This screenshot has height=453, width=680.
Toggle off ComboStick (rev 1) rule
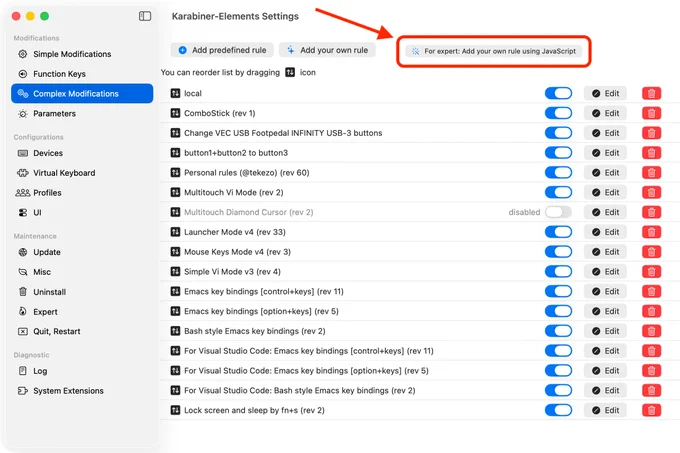(558, 113)
